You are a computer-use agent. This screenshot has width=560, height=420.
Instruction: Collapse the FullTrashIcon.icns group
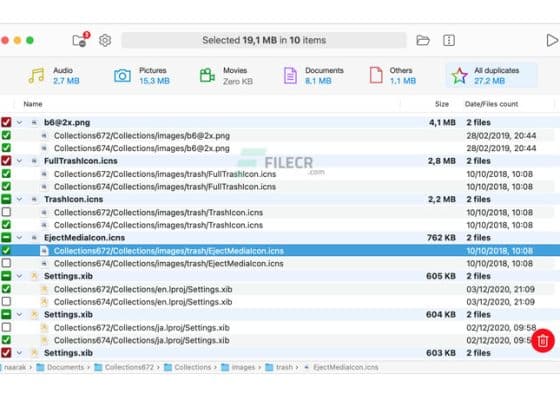coord(20,161)
